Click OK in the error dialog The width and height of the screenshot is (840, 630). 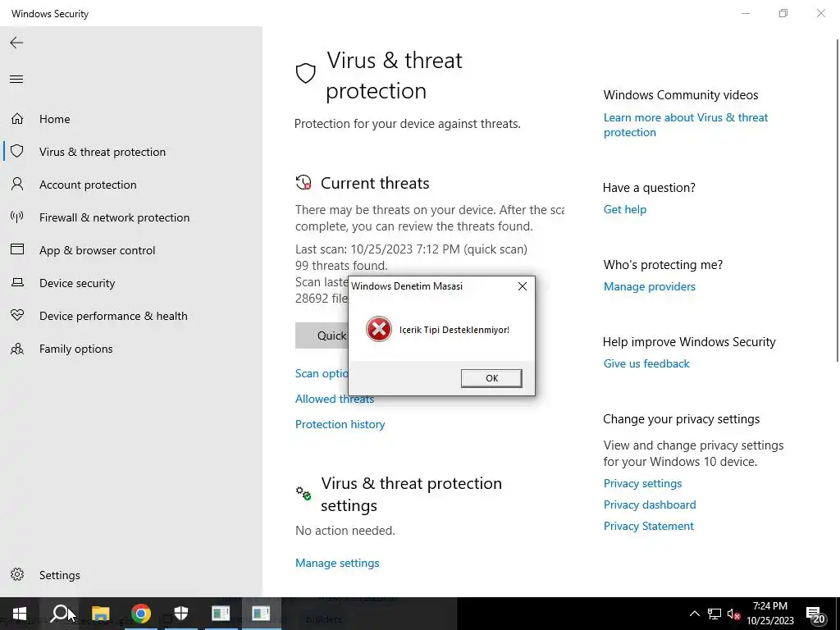point(491,378)
